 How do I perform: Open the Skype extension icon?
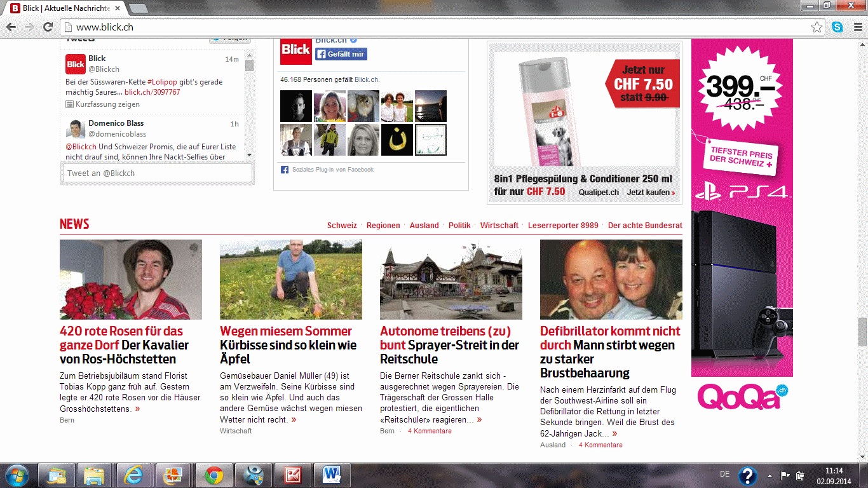tap(837, 27)
